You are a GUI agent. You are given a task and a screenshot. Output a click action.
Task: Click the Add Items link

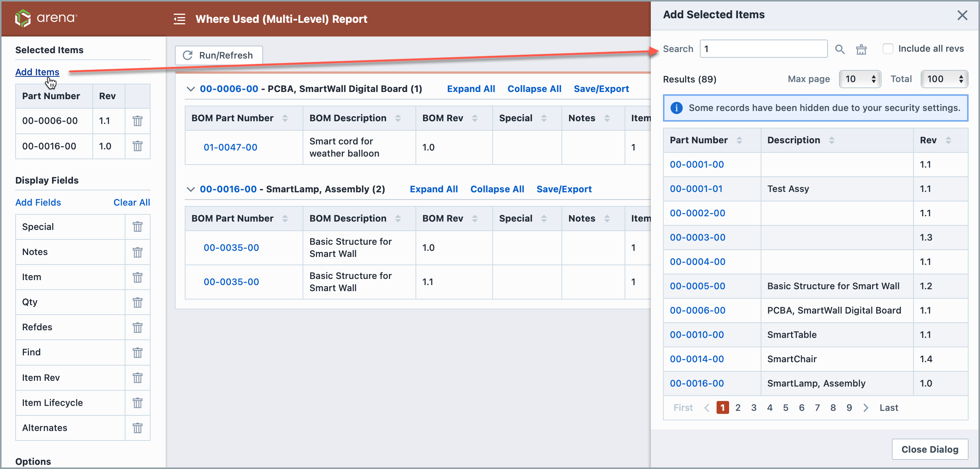click(x=37, y=72)
